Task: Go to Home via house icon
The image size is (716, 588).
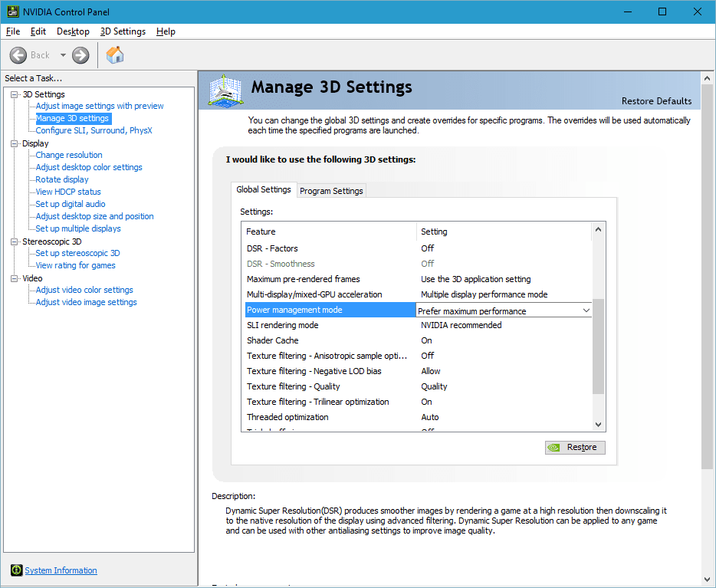Action: pyautogui.click(x=115, y=54)
